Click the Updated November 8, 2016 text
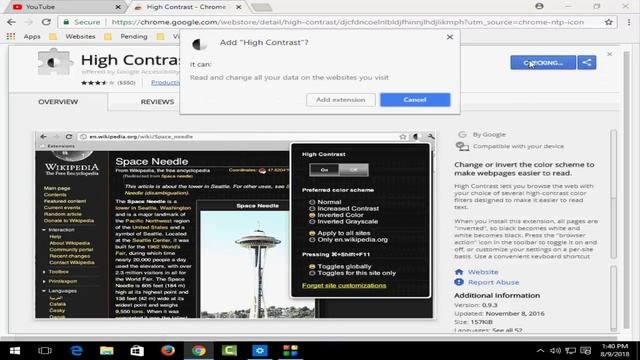This screenshot has height=360, width=640. 499,313
